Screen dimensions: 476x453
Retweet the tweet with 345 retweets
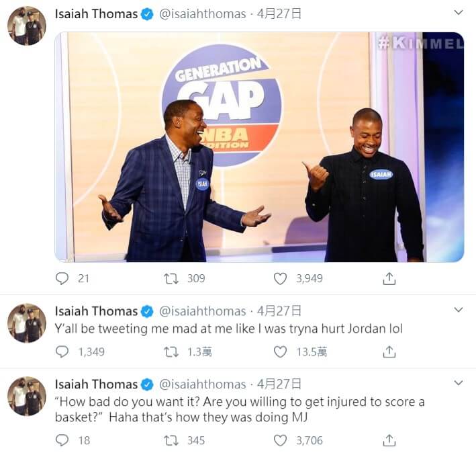click(171, 440)
